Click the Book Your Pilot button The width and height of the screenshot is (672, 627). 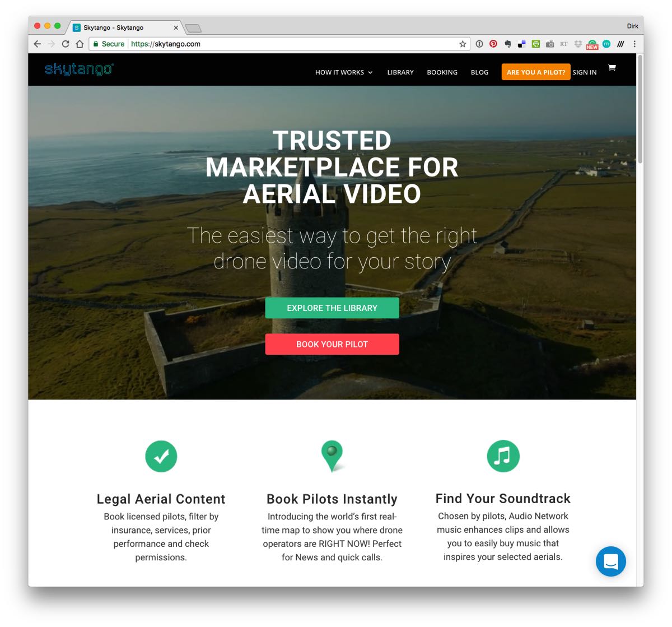332,344
